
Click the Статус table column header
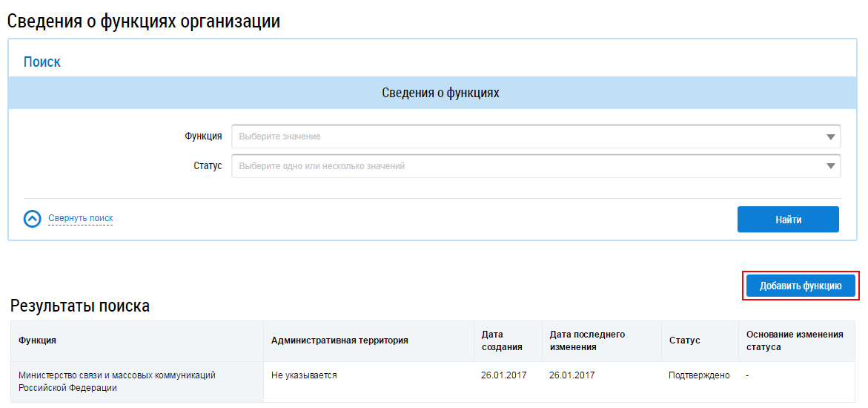pyautogui.click(x=684, y=340)
